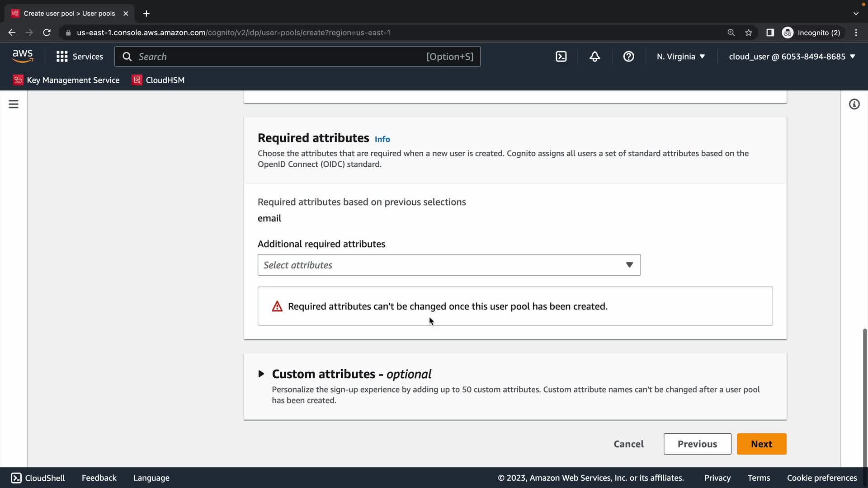Open the Required attributes Info link

382,139
